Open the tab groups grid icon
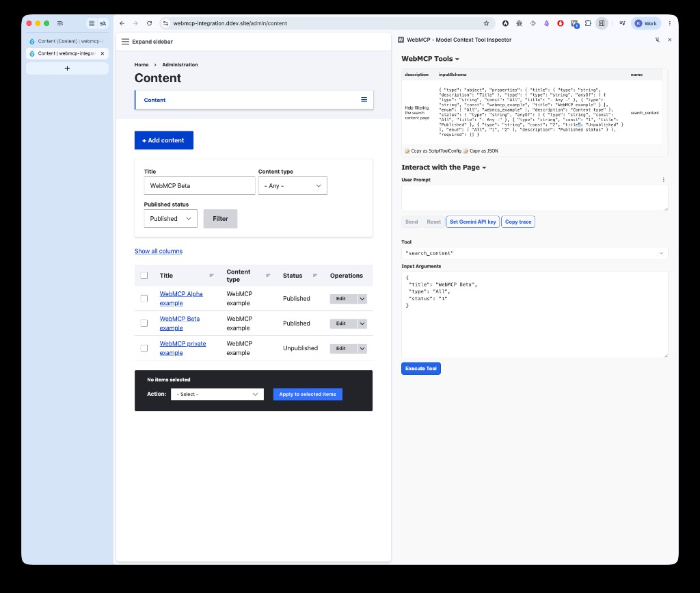 click(92, 23)
